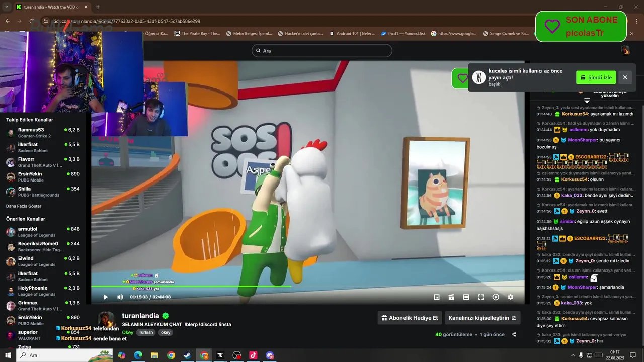
Task: Open Windows notification center icon
Action: click(x=633, y=355)
